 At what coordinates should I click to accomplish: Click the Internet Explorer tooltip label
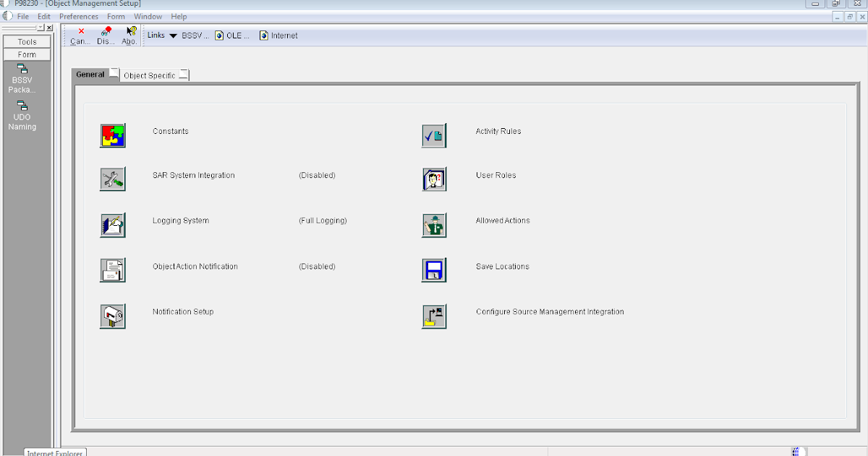[x=55, y=452]
